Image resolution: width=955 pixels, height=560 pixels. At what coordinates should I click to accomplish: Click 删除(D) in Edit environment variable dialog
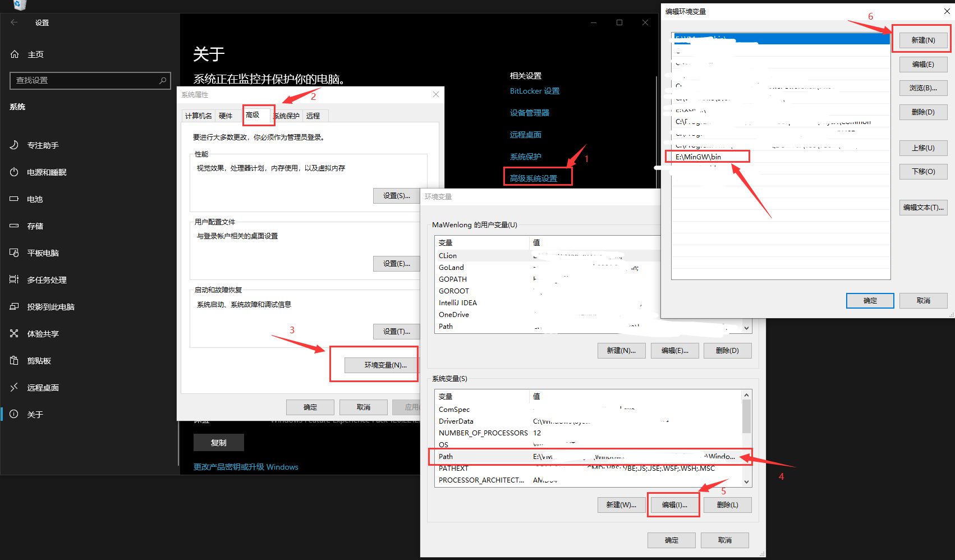click(x=923, y=112)
